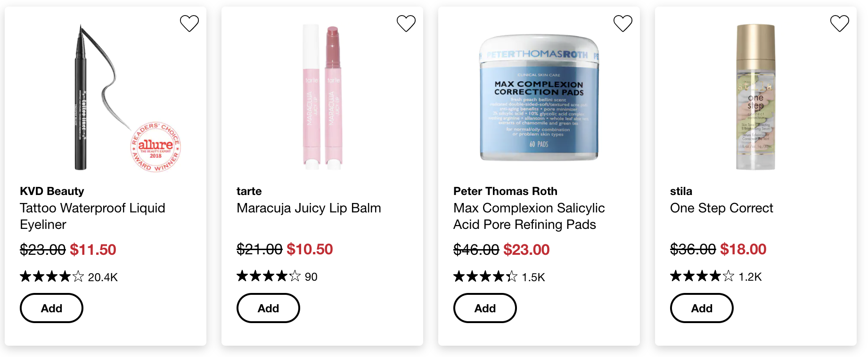Add the stila One Step Correct
This screenshot has width=868, height=357.
[x=702, y=308]
